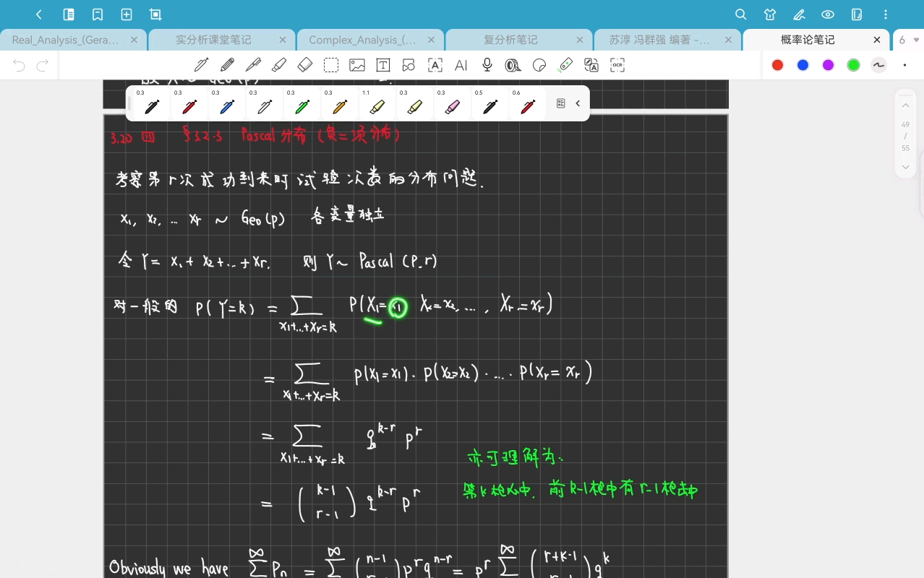Screen dimensions: 924x578
Task: Pick the blue color swatch
Action: pyautogui.click(x=803, y=65)
